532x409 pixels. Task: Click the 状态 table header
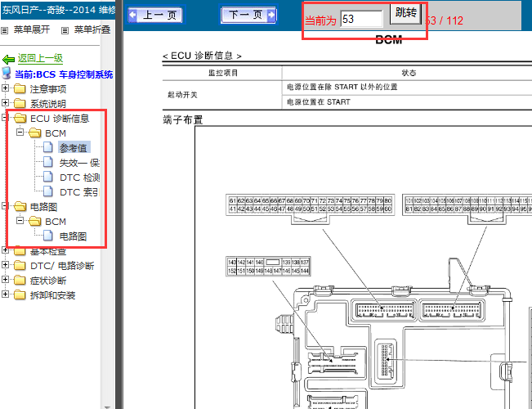pos(409,73)
